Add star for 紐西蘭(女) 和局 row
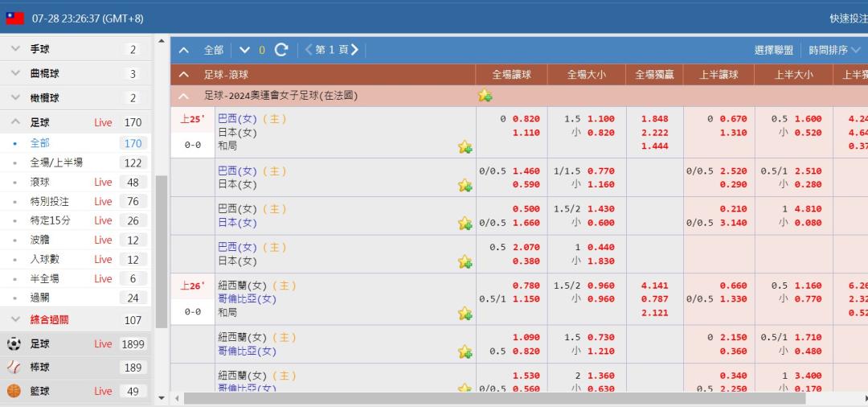 [465, 314]
